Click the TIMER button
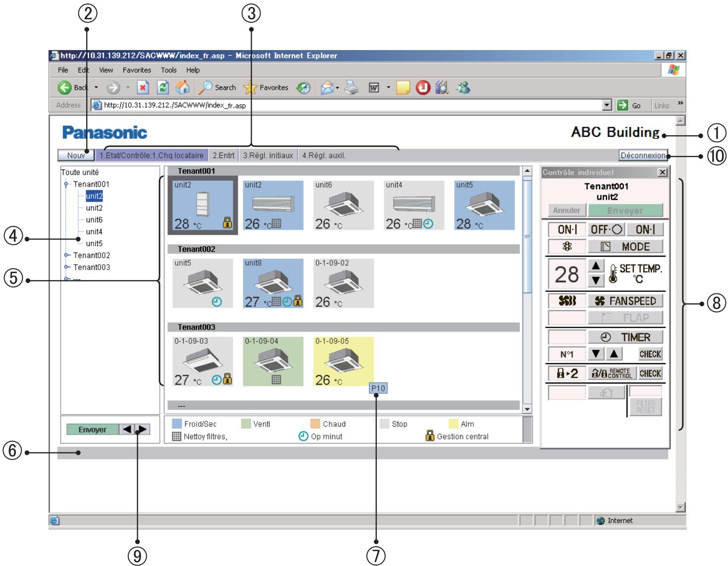 [625, 337]
